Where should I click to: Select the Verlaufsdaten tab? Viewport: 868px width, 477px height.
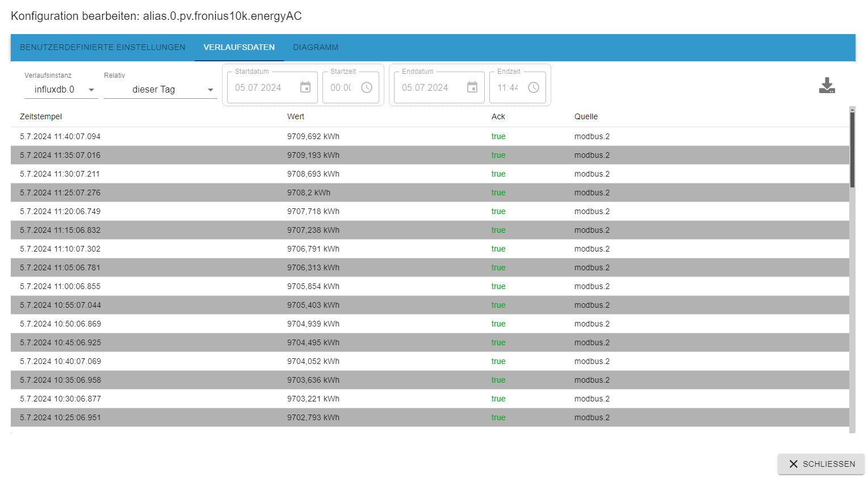point(239,48)
